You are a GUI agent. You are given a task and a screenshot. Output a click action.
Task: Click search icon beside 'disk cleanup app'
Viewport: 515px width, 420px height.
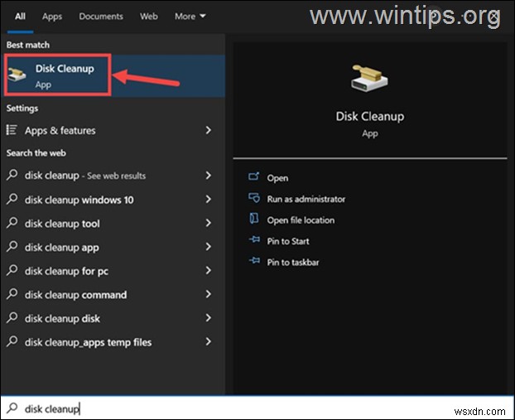pos(12,246)
